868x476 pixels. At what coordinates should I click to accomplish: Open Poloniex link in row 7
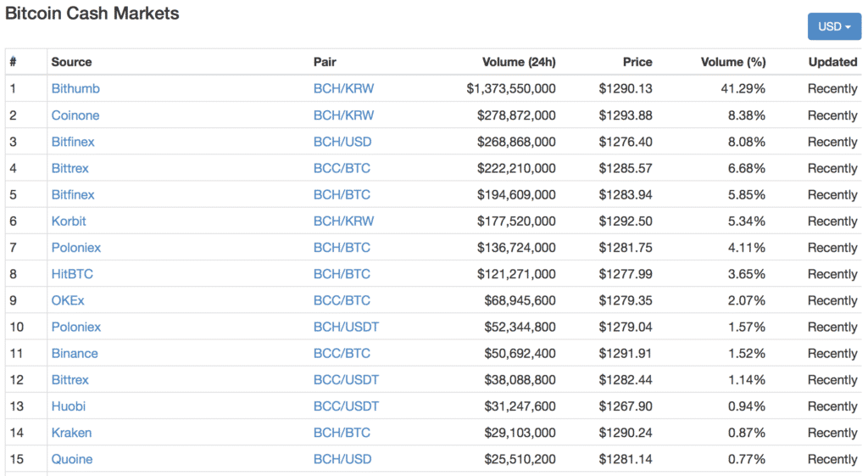pyautogui.click(x=75, y=248)
